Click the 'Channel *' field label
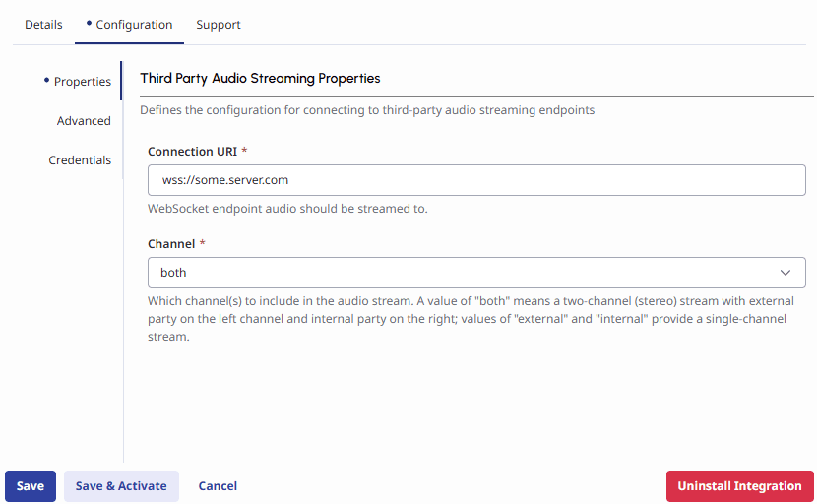 [x=175, y=243]
